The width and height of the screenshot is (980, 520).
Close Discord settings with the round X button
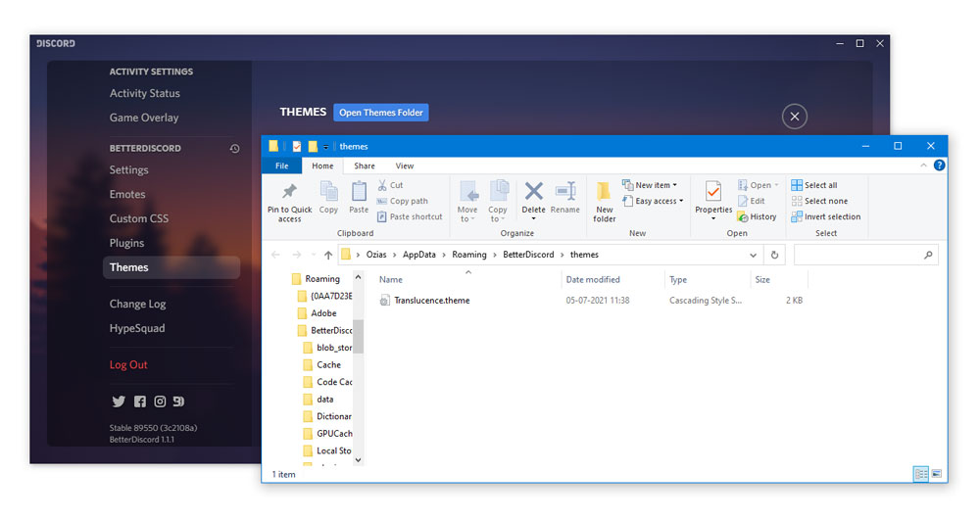(795, 117)
